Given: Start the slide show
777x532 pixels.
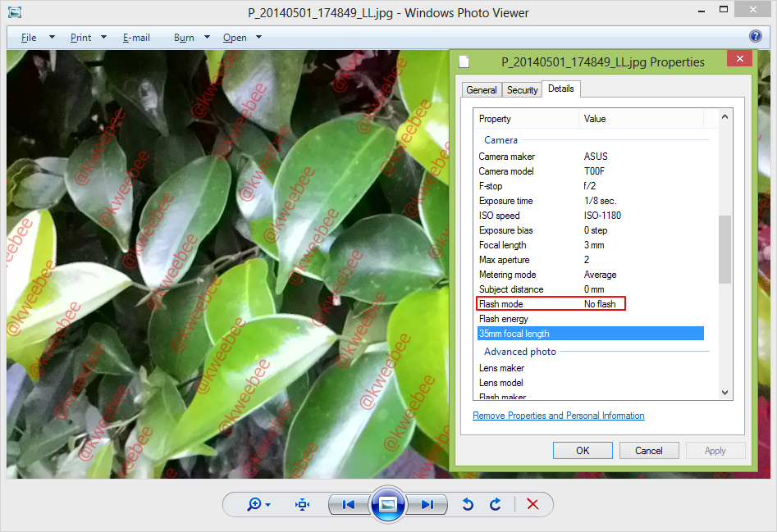Looking at the screenshot, I should tap(388, 504).
